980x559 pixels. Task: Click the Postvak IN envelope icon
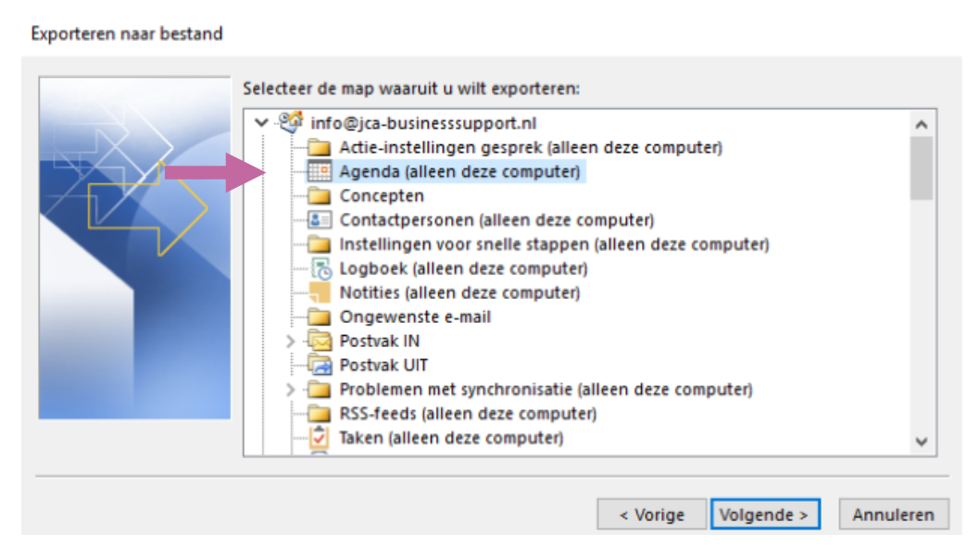point(319,341)
